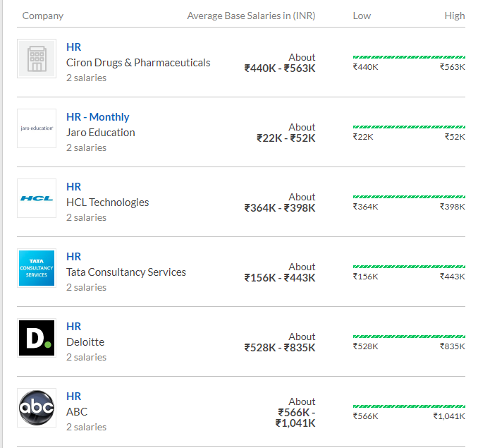Click the High column header
The image size is (478, 448).
(x=455, y=16)
